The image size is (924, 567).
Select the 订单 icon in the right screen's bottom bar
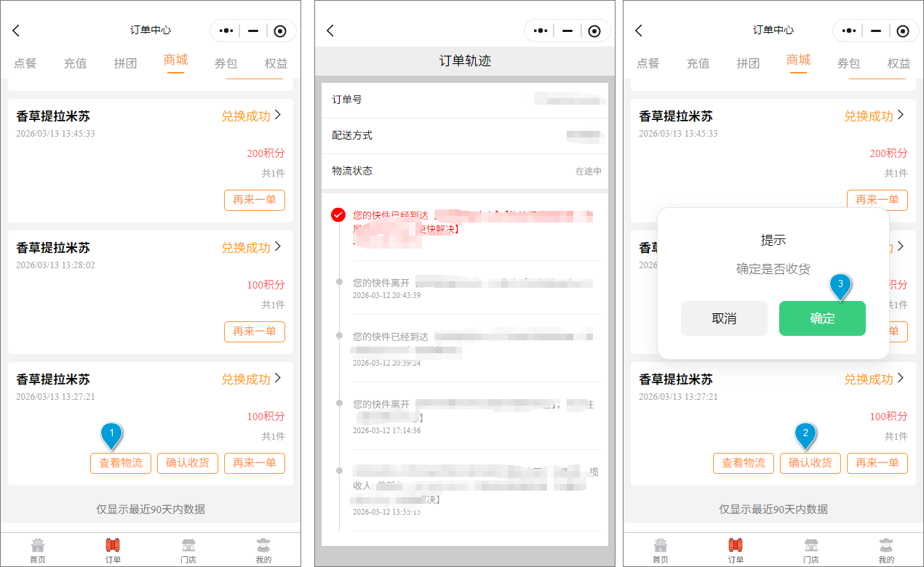(x=736, y=550)
